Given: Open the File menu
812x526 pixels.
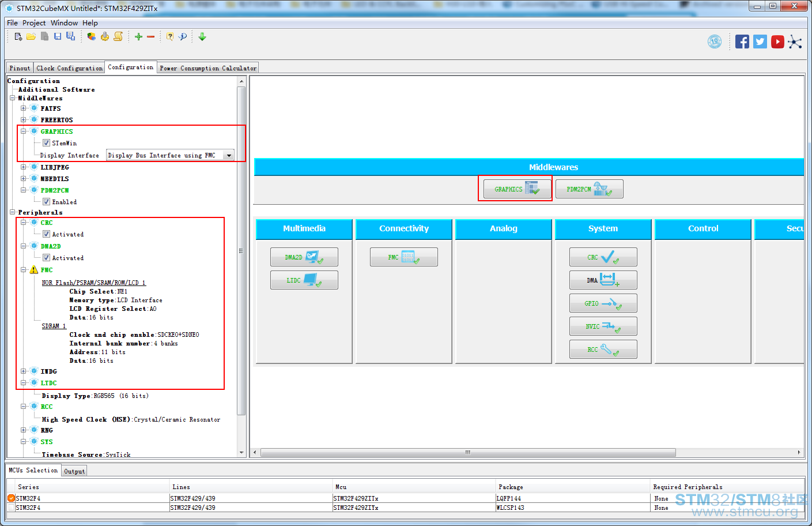Looking at the screenshot, I should click(x=12, y=23).
